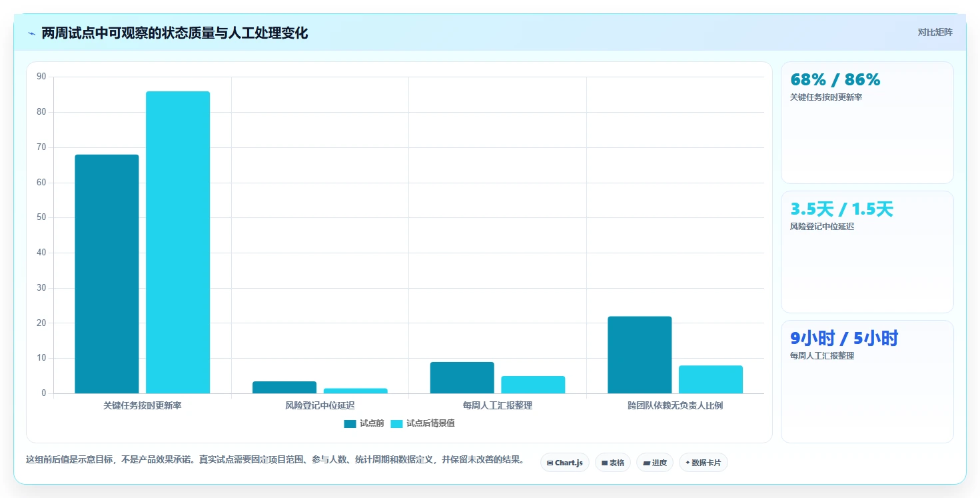Click the y-axis tick label 20
Image resolution: width=980 pixels, height=498 pixels.
pyautogui.click(x=41, y=323)
